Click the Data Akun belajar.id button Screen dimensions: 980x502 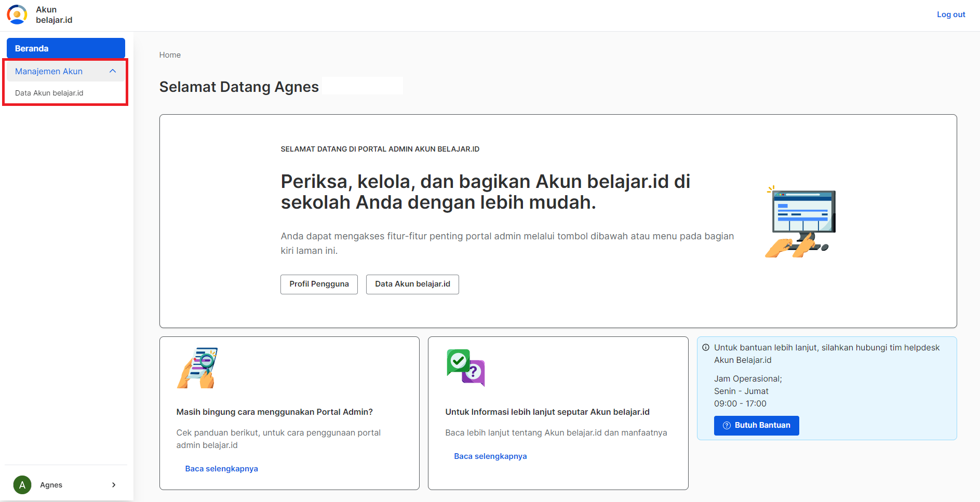tap(412, 284)
